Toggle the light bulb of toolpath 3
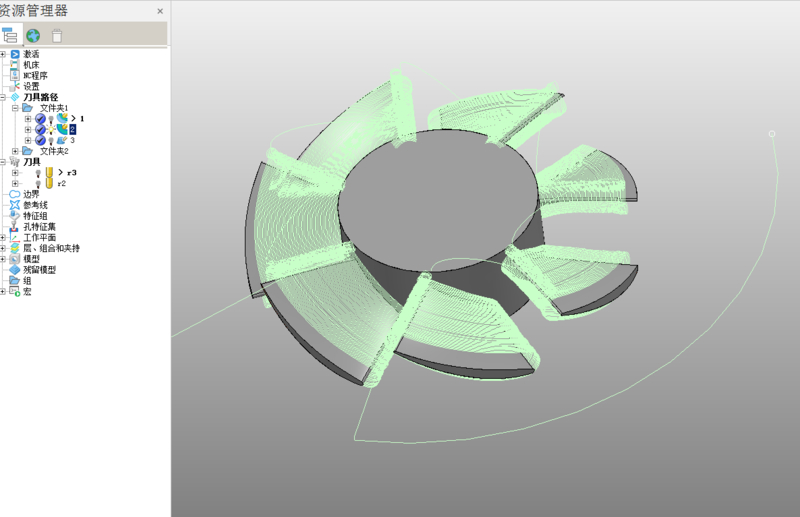Viewport: 800px width, 517px height. tap(51, 141)
